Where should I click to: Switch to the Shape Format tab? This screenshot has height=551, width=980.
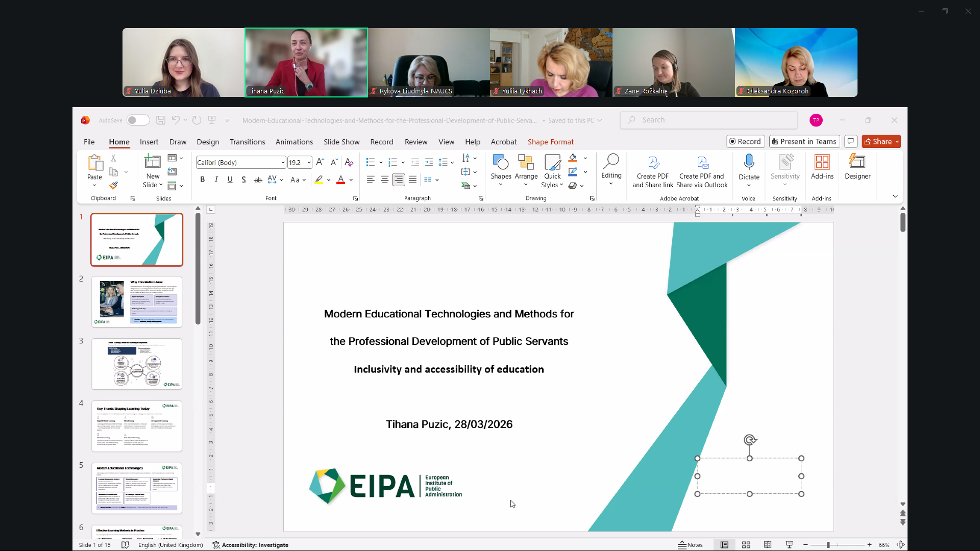(550, 142)
